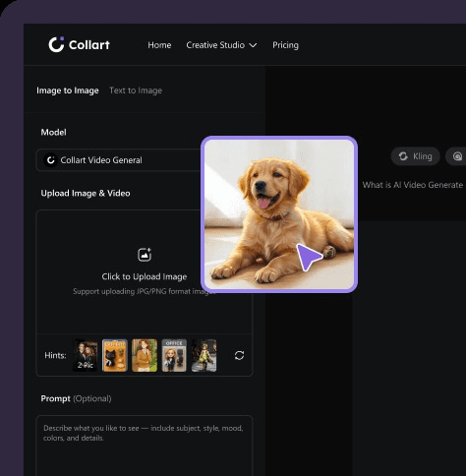Select the black cat hint thumbnail
Viewport: 466px width, 476px height.
coord(115,356)
